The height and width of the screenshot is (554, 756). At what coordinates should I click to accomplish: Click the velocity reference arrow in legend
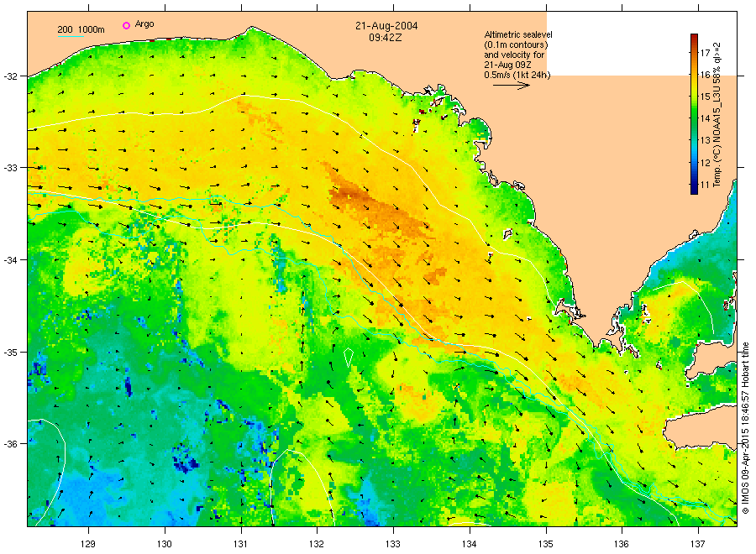(x=512, y=86)
